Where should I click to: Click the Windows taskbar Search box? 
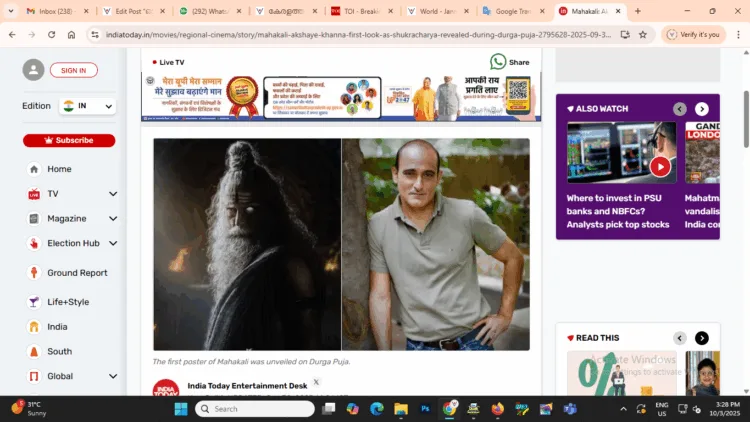point(255,409)
